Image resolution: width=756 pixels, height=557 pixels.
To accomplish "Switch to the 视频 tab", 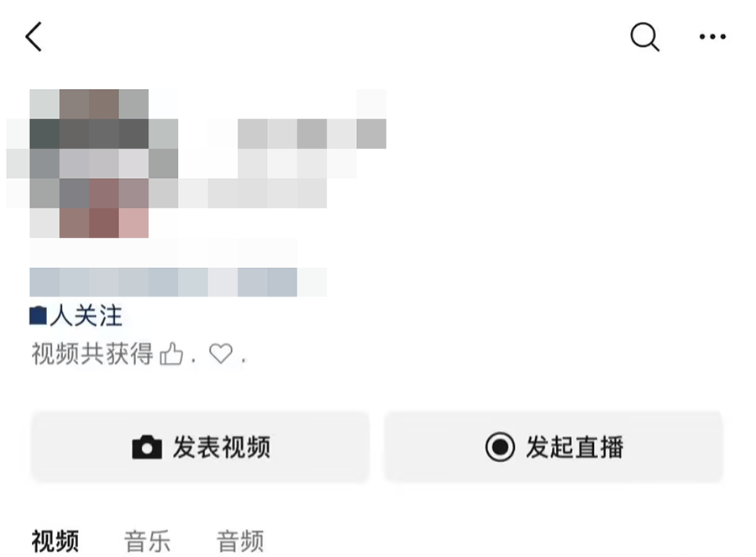I will click(x=55, y=541).
